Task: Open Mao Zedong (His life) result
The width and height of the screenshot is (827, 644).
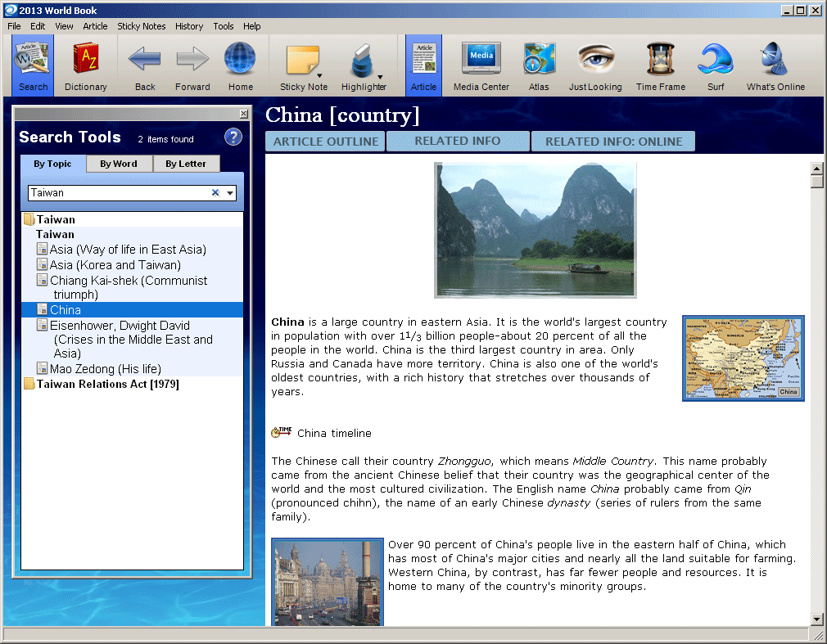Action: (x=106, y=368)
